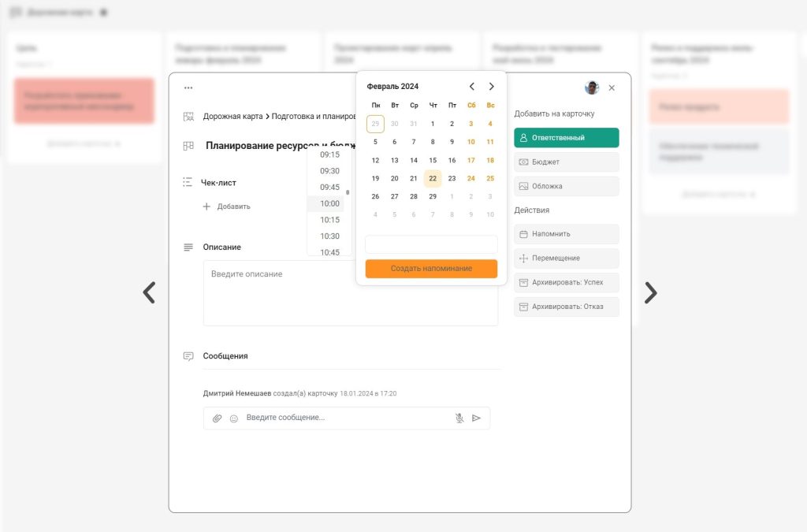Screen dimensions: 807x532
Task: Show previous month in calendar
Action: click(472, 87)
